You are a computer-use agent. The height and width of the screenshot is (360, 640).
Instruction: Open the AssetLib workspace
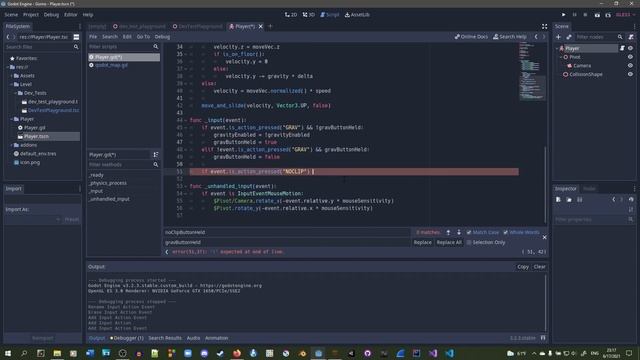click(357, 15)
